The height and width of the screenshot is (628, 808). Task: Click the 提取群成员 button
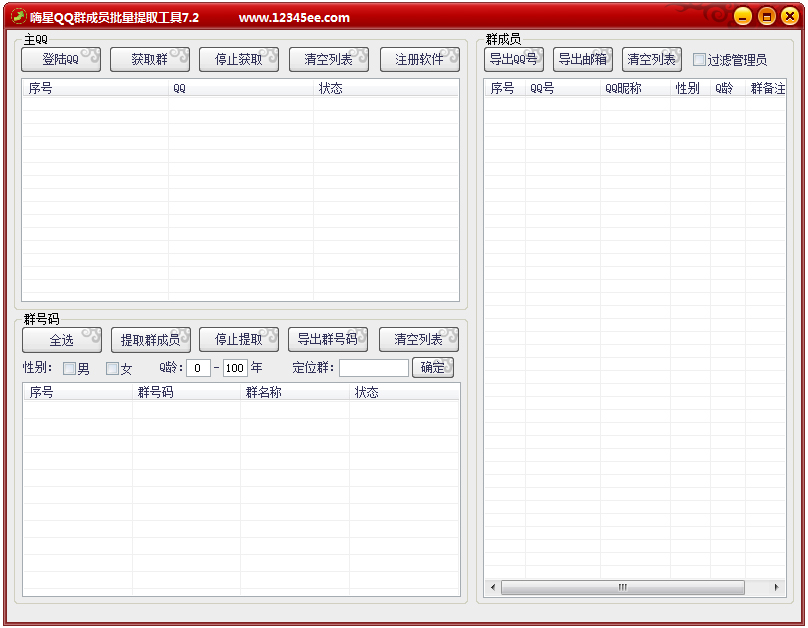point(150,340)
